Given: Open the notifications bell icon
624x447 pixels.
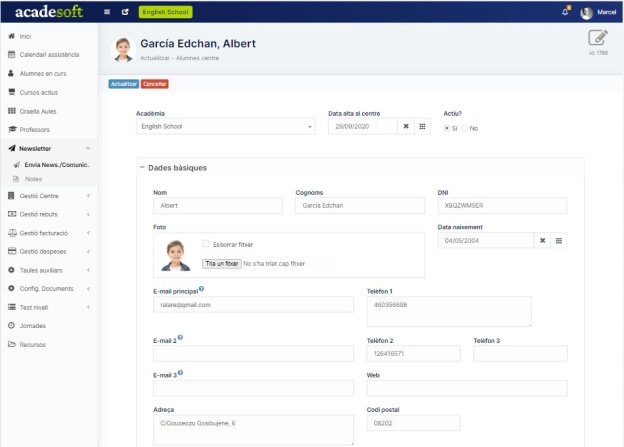Looking at the screenshot, I should pos(565,12).
